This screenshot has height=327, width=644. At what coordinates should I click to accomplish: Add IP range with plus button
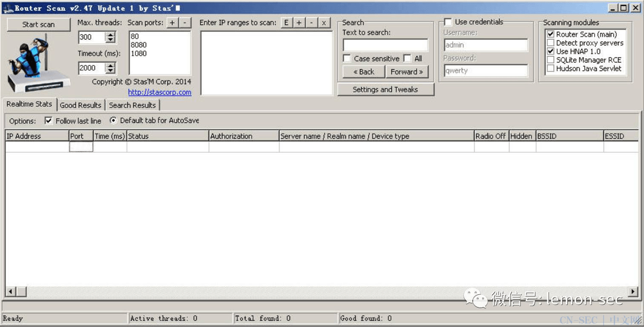(x=299, y=23)
